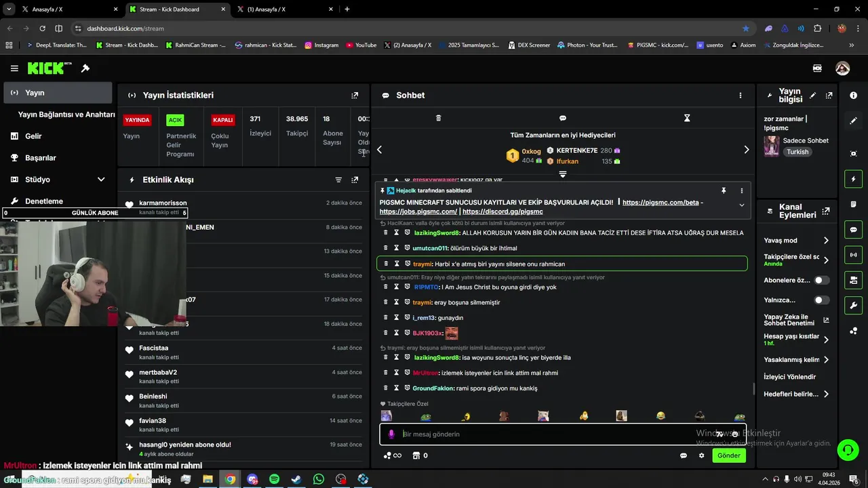
Task: Edit Yayın bilgisi with pencil icon
Action: click(812, 96)
